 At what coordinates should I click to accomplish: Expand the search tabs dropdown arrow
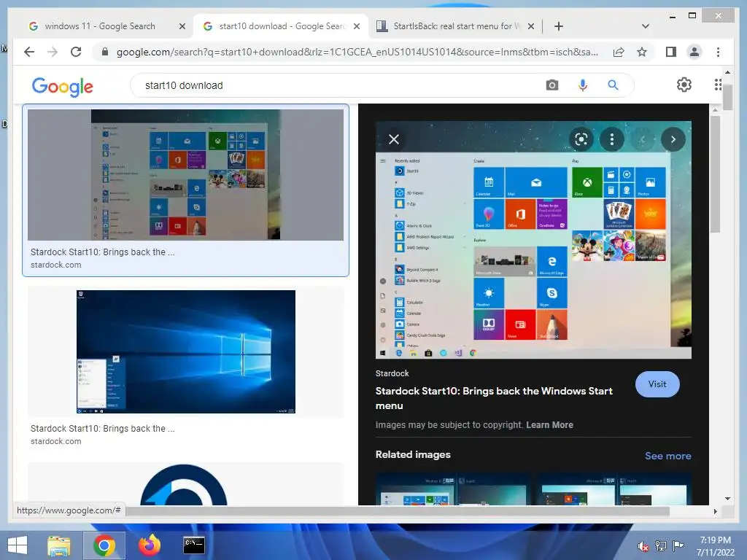[646, 26]
